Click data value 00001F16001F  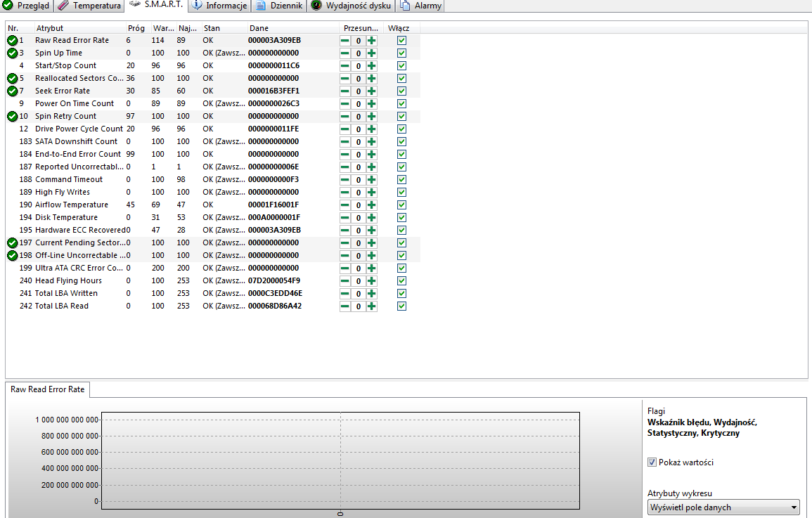[x=273, y=205]
